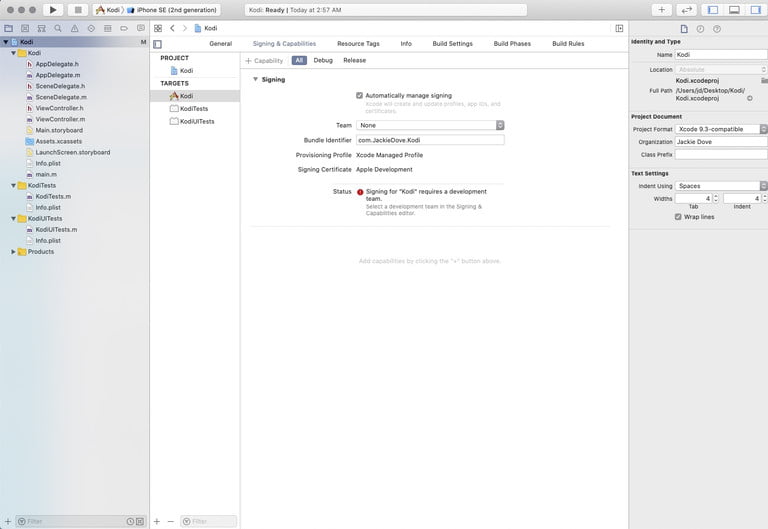
Task: Open the Team dropdown
Action: tap(430, 125)
